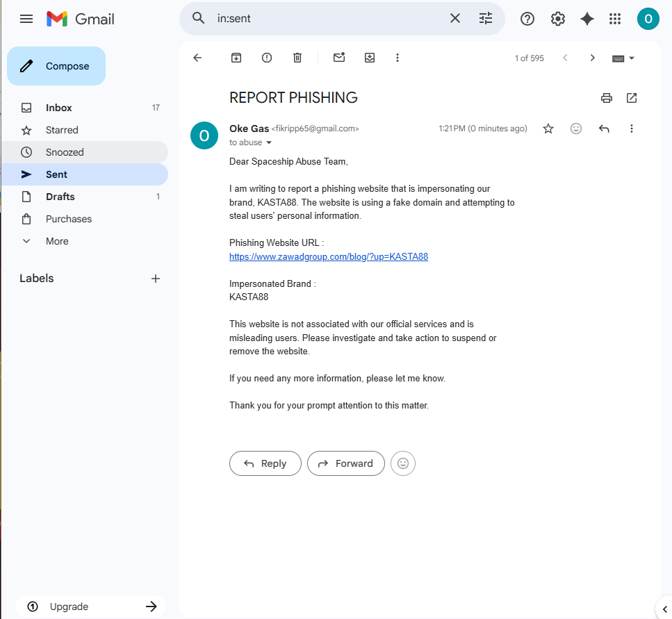This screenshot has width=672, height=619.
Task: Report this email as spam
Action: click(x=267, y=58)
